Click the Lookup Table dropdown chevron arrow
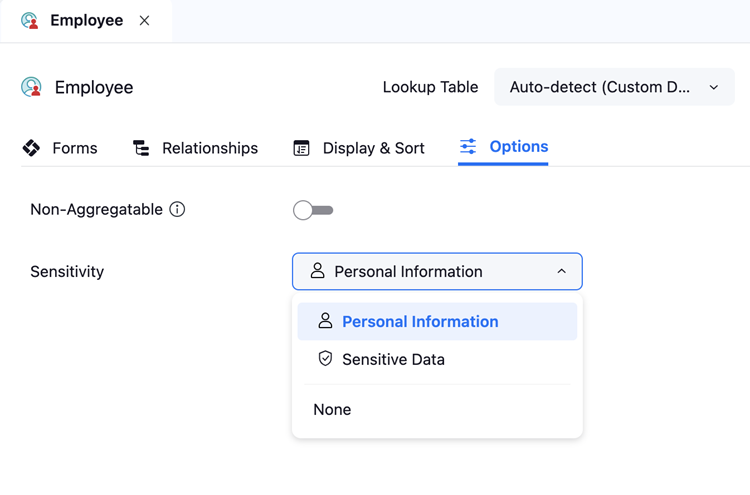 [x=714, y=88]
